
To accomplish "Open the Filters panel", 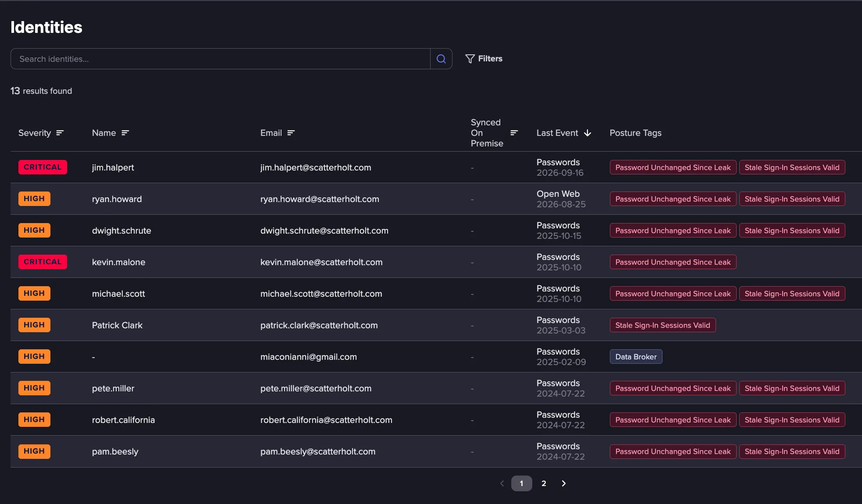I will pos(484,59).
